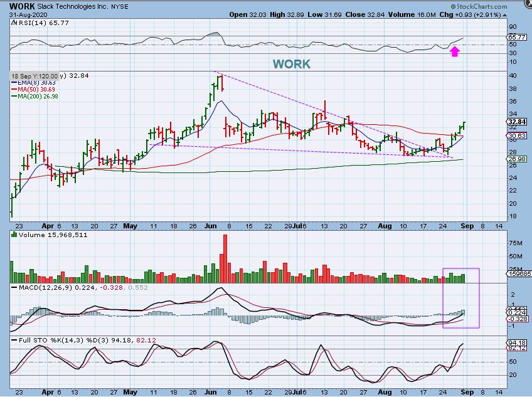Click the 32.84 last-price axis tag
532x397 pixels.
(x=517, y=122)
